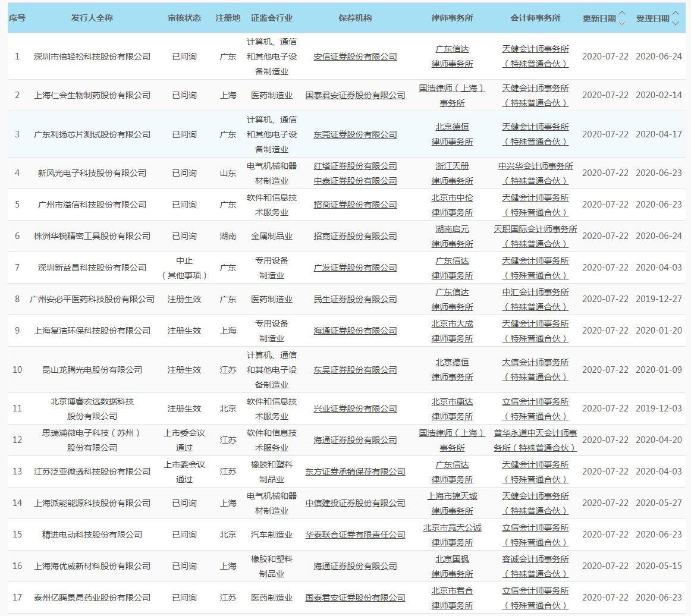Image resolution: width=691 pixels, height=616 pixels.
Task: Open 北京市大成律师事务所 link
Action: (x=452, y=331)
